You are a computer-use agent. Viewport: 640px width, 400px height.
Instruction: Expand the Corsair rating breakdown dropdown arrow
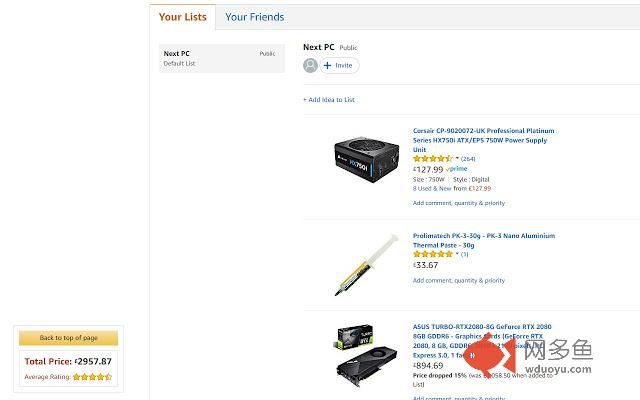point(457,159)
